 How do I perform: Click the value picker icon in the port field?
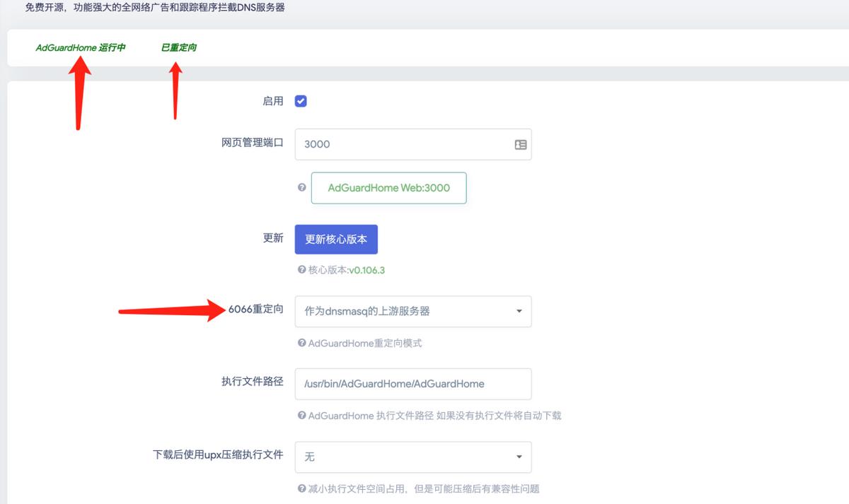[x=520, y=144]
